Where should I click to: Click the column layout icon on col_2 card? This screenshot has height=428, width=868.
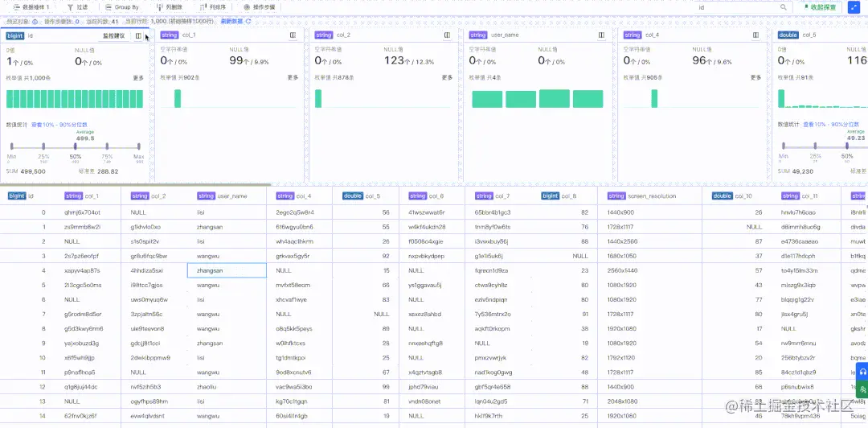(x=448, y=35)
